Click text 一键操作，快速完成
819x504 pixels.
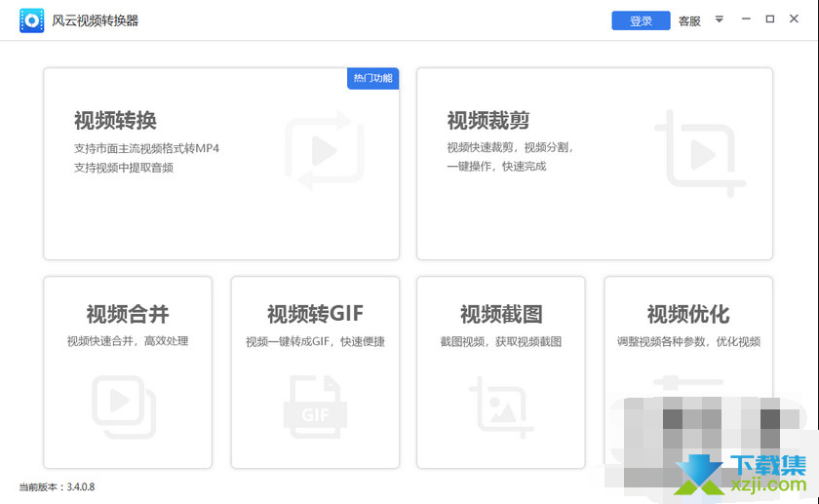(x=496, y=167)
